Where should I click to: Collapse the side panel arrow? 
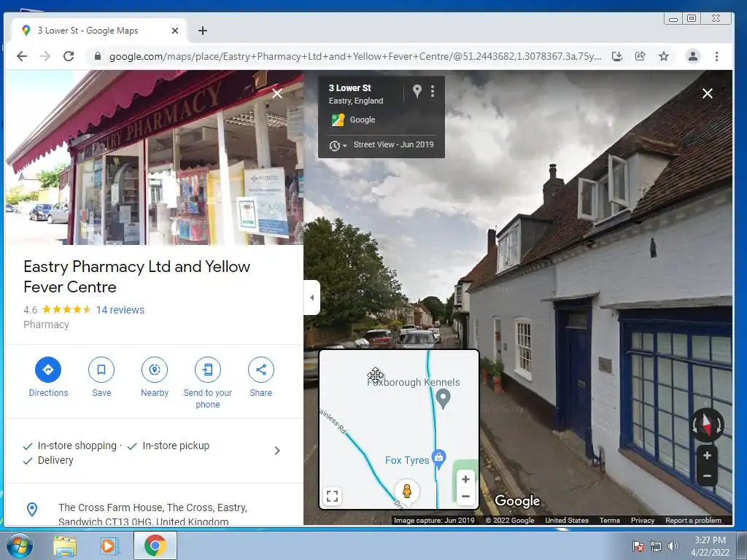pos(312,297)
